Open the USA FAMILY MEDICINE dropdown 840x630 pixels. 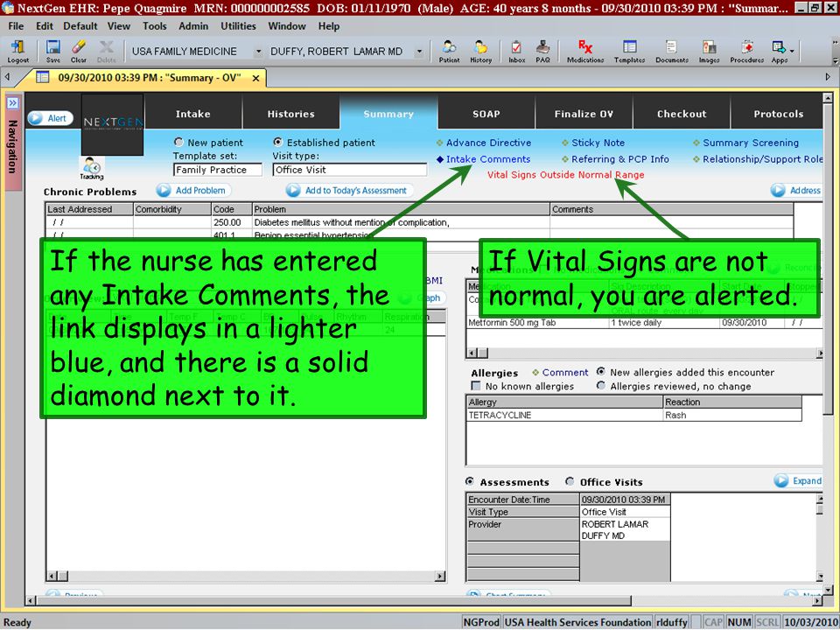(258, 52)
